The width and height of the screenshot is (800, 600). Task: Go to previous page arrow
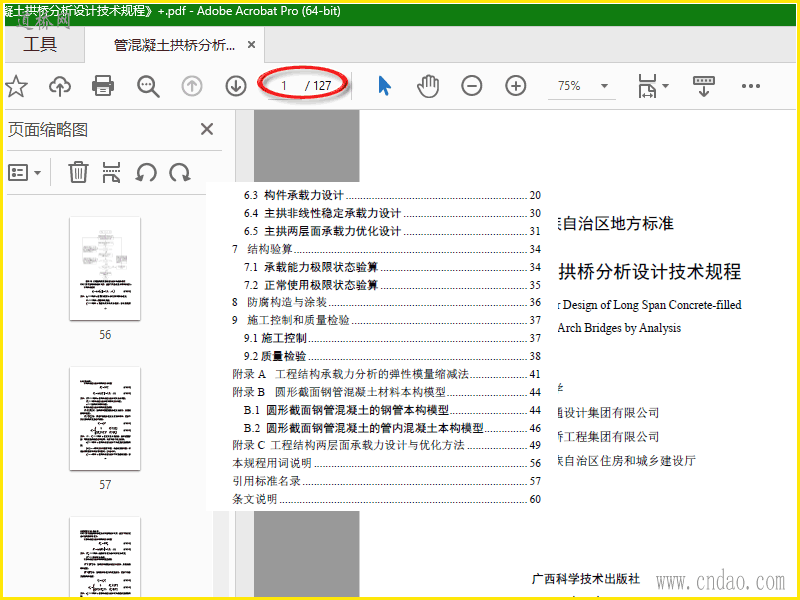(192, 86)
